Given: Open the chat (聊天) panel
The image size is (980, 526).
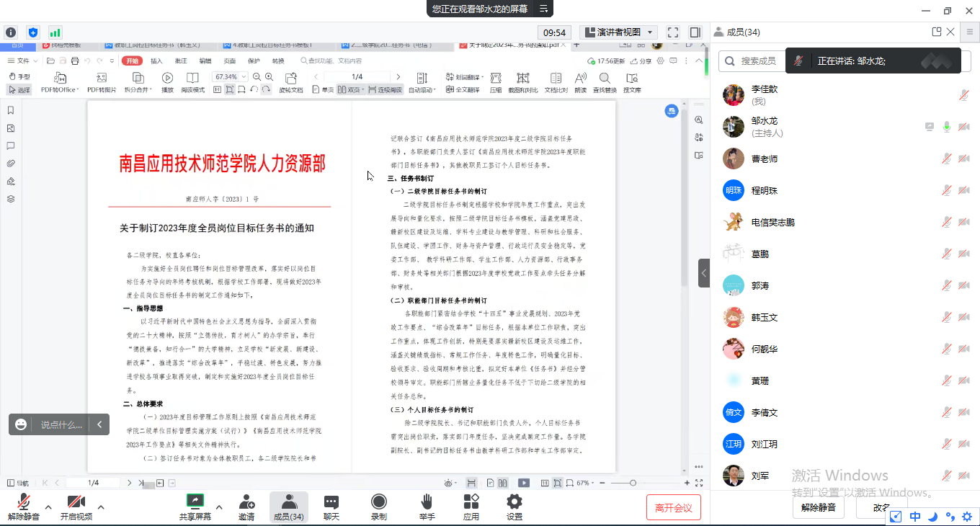Looking at the screenshot, I should (331, 507).
